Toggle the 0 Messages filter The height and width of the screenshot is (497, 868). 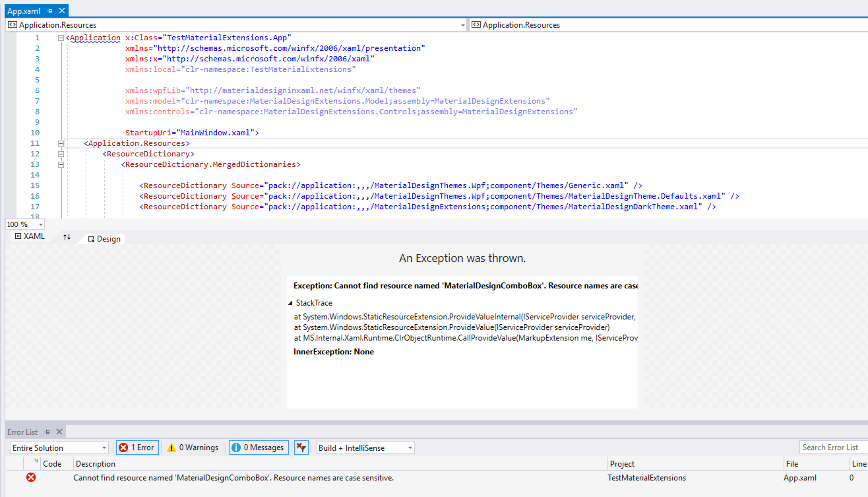pyautogui.click(x=259, y=447)
